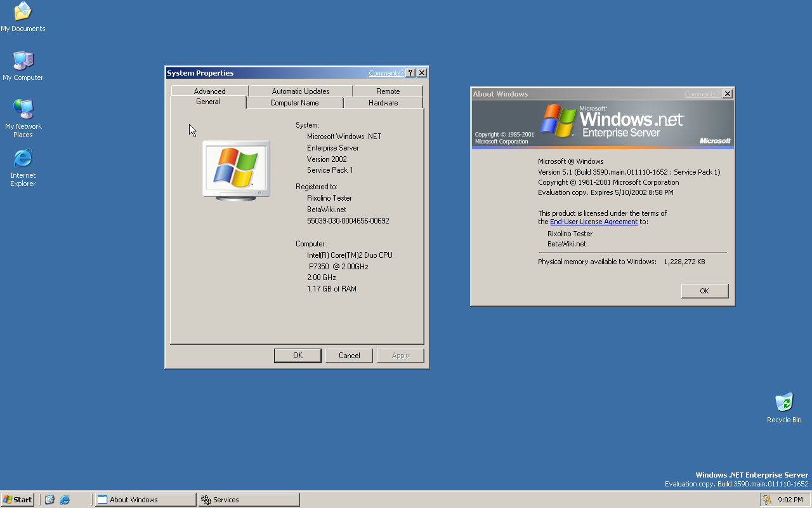Click 'Rixolino Tester' in About Windows
The image size is (812, 508).
coord(570,234)
